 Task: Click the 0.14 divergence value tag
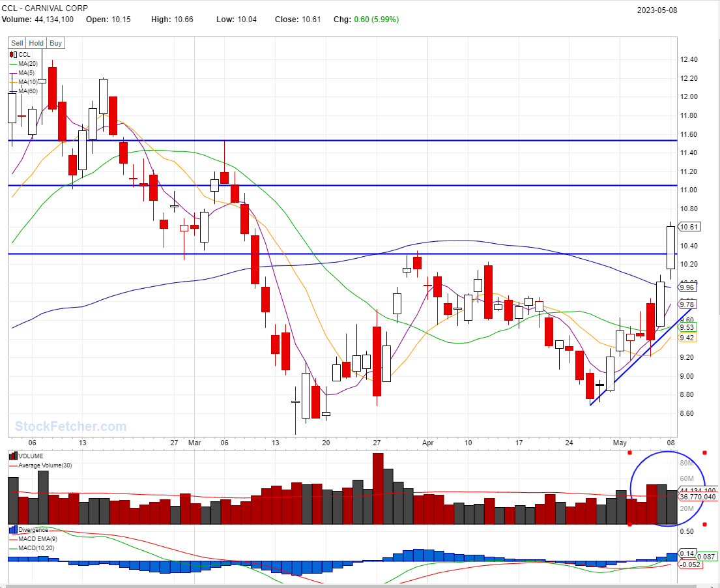tap(687, 554)
